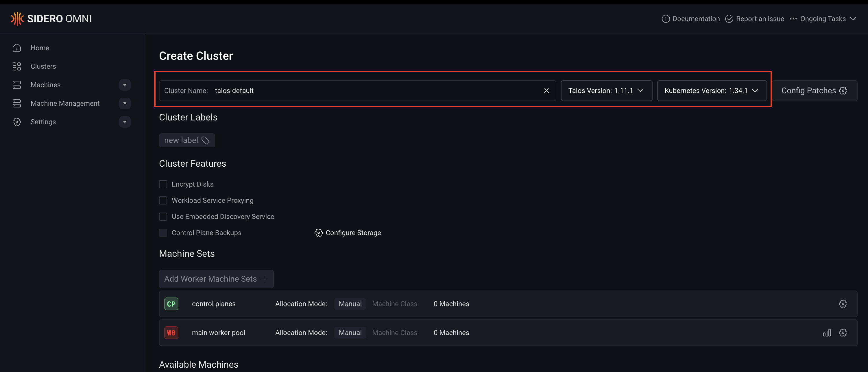
Task: Click Configure Storage gear icon
Action: pyautogui.click(x=318, y=232)
